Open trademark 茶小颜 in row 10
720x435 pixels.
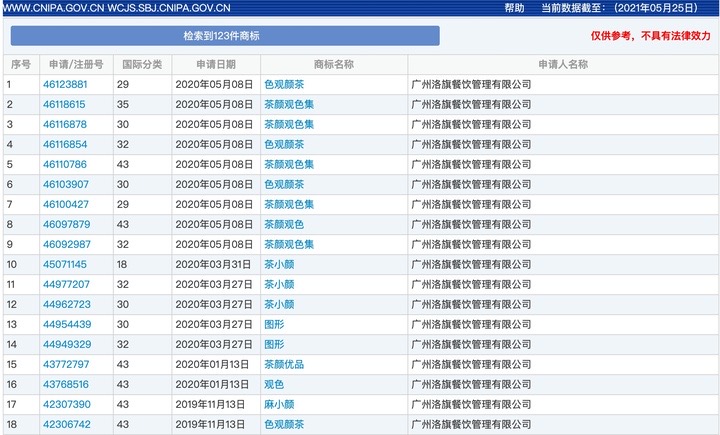pyautogui.click(x=279, y=265)
